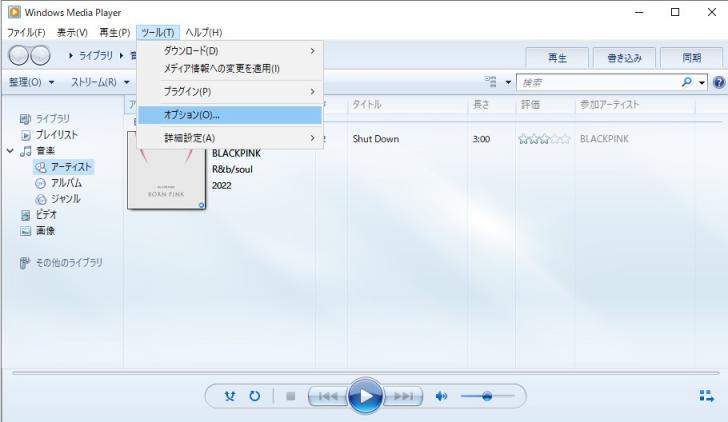Expand the ダウンロード(D) submenu
This screenshot has width=728, height=422.
tap(230, 51)
